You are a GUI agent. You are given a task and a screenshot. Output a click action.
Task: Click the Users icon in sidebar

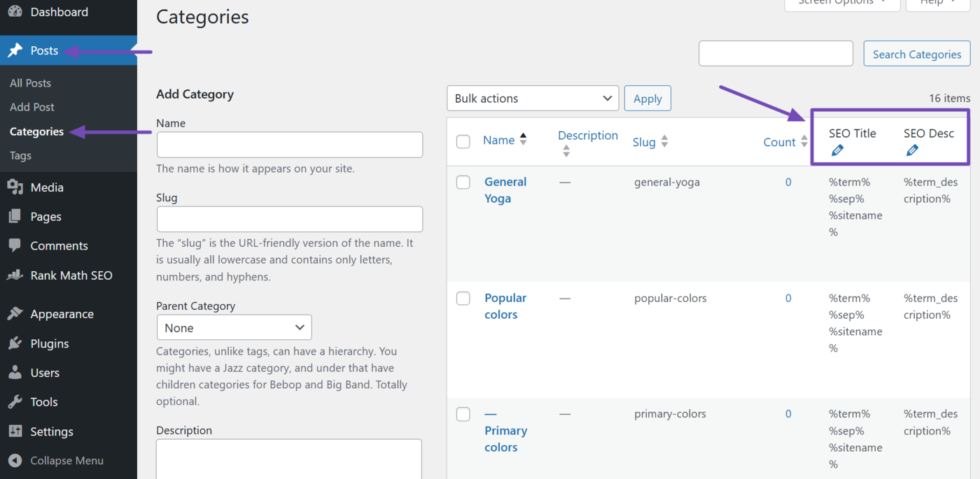pyautogui.click(x=15, y=373)
